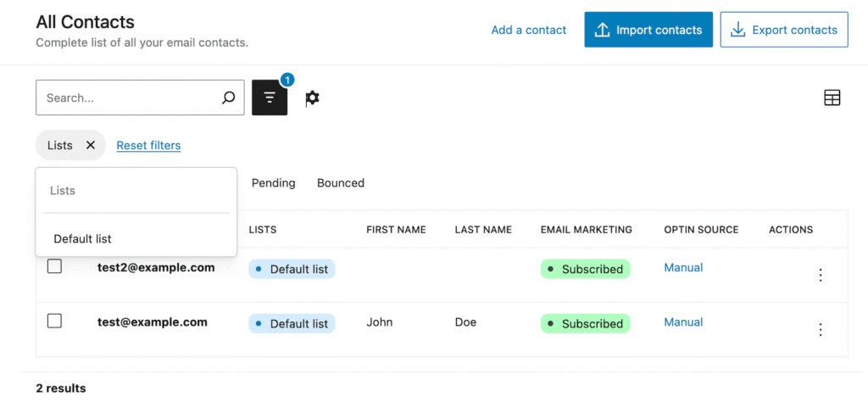Open actions menu for test2@example.com
This screenshot has height=408, width=868.
(820, 275)
